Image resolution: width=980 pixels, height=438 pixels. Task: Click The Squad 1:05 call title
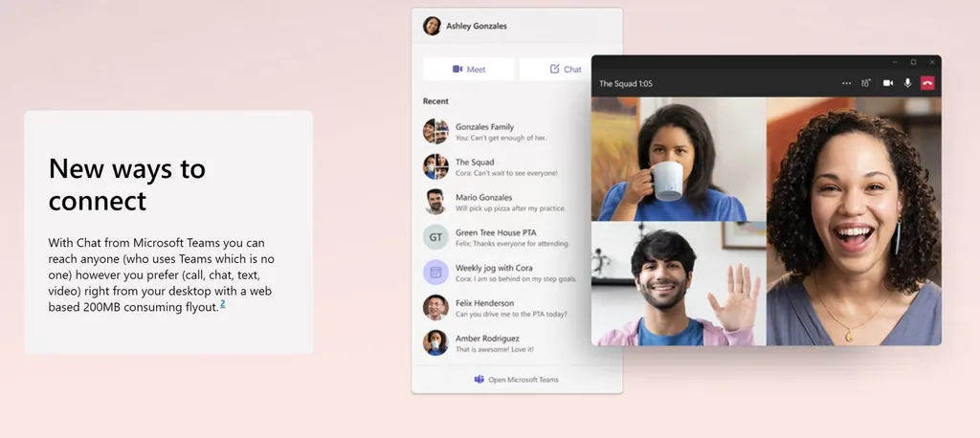(x=626, y=84)
